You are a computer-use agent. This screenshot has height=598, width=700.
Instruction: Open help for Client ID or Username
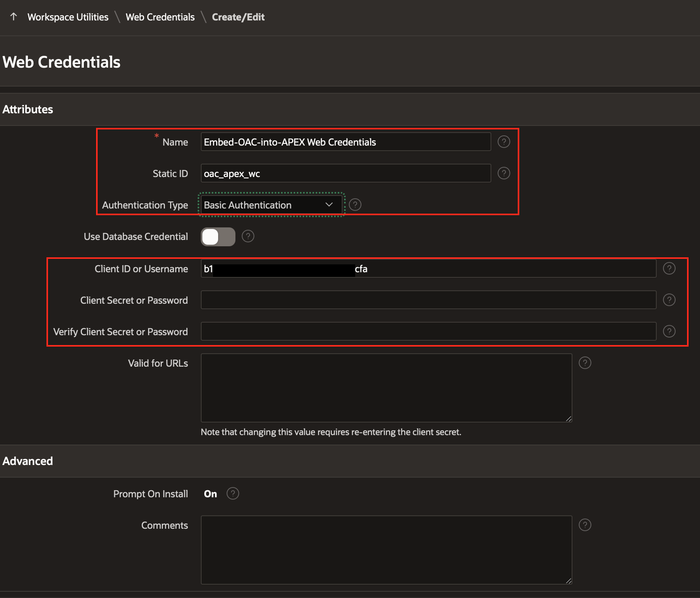tap(669, 268)
